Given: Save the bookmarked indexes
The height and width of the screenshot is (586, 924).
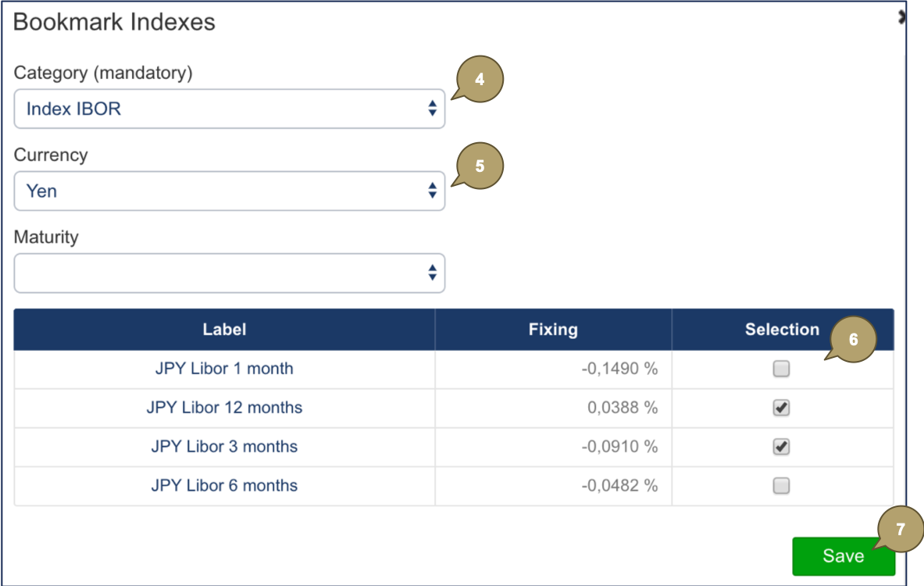Looking at the screenshot, I should (x=844, y=556).
